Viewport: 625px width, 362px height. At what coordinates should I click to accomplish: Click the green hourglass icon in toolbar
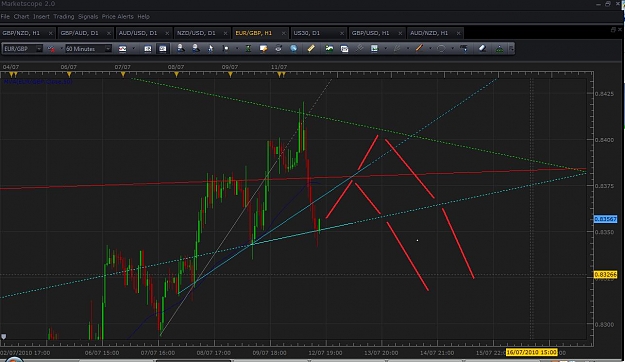[248, 49]
